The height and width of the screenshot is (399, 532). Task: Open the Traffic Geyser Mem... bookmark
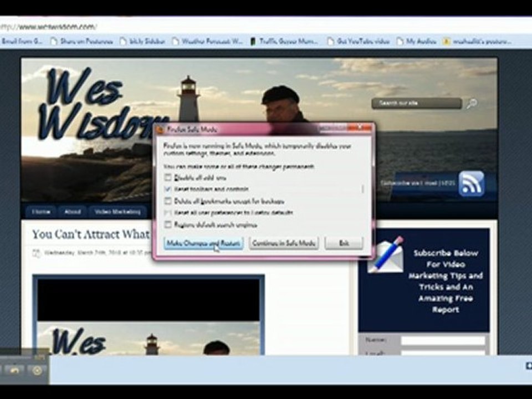coord(284,42)
